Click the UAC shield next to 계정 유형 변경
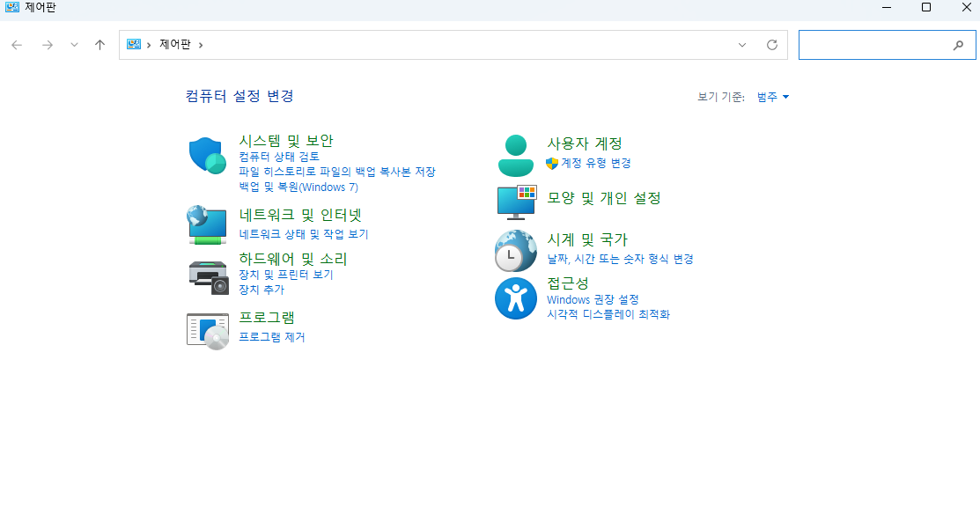 (552, 163)
